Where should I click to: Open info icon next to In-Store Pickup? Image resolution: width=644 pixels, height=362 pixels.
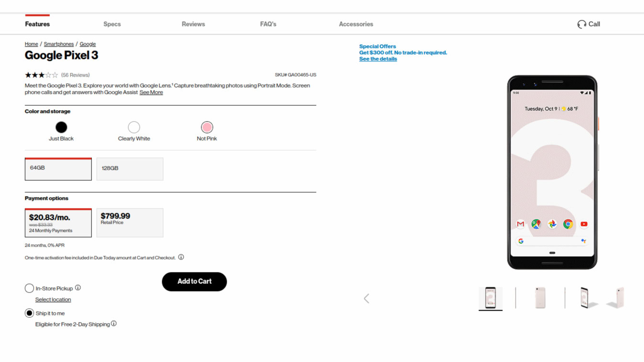click(78, 287)
